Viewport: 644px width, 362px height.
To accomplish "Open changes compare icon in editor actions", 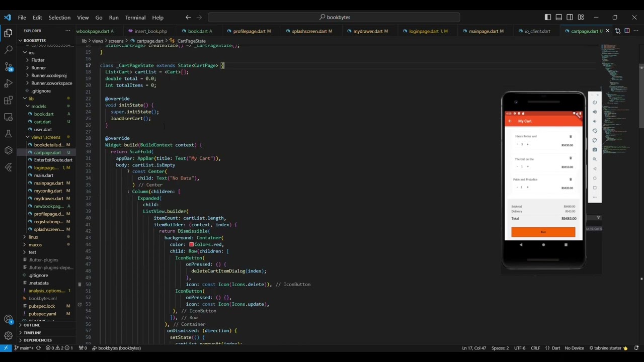I will 617,31.
